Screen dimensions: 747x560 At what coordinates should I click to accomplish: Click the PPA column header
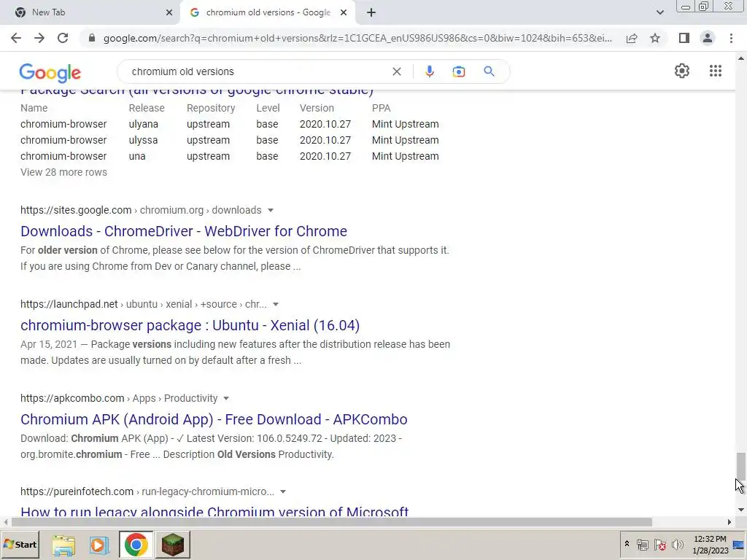(381, 108)
